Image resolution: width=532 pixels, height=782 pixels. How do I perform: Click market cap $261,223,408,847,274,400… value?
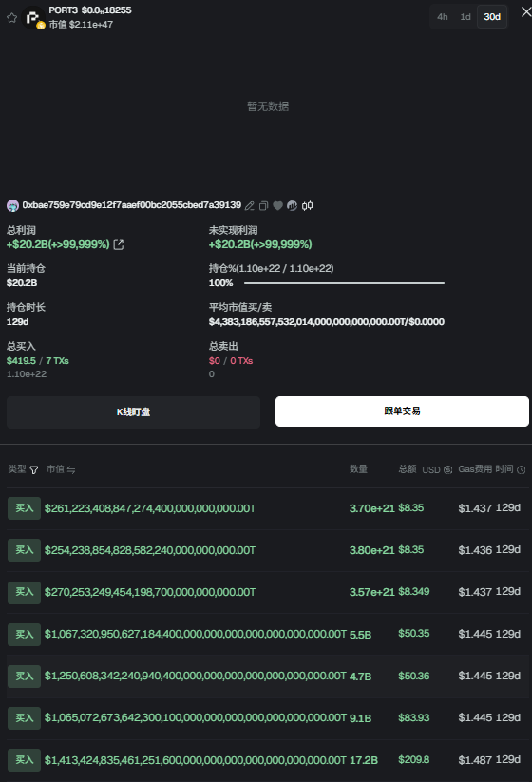[x=150, y=508]
